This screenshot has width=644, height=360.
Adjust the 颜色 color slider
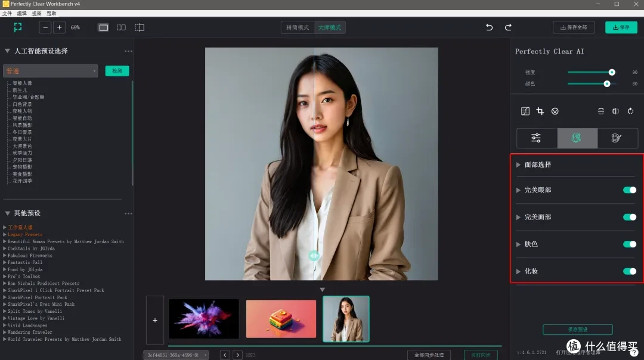click(x=606, y=83)
